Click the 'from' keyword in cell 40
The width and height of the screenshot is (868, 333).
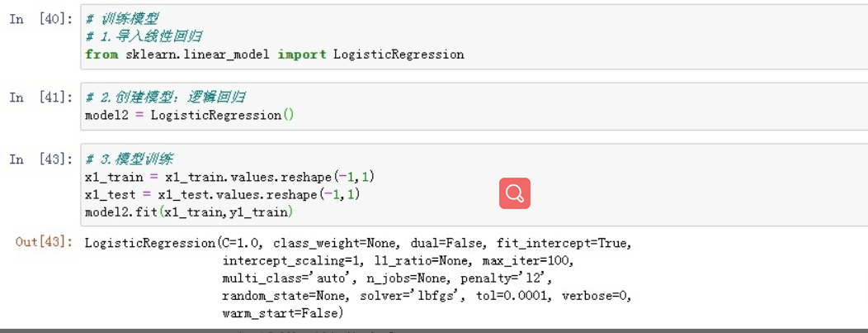(x=101, y=55)
